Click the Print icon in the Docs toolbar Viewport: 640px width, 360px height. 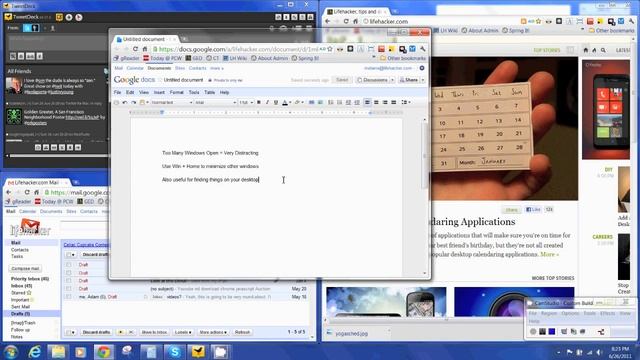coord(116,102)
